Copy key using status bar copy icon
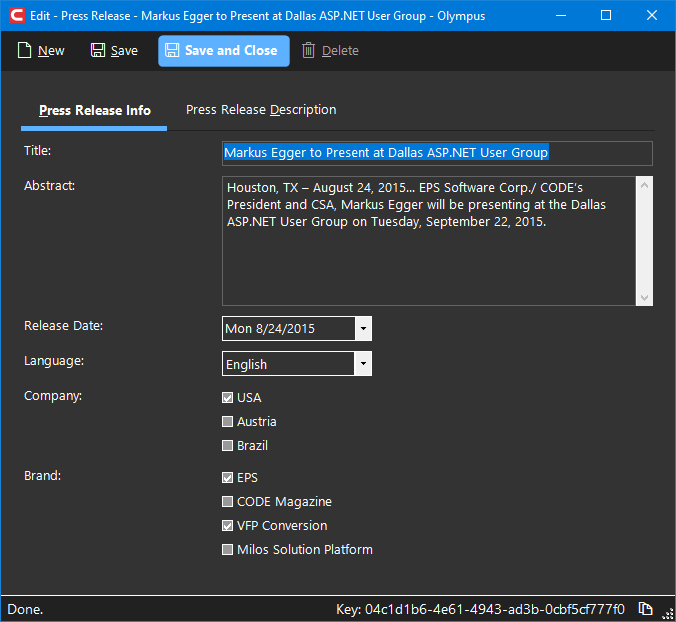The image size is (676, 622). [x=645, y=609]
